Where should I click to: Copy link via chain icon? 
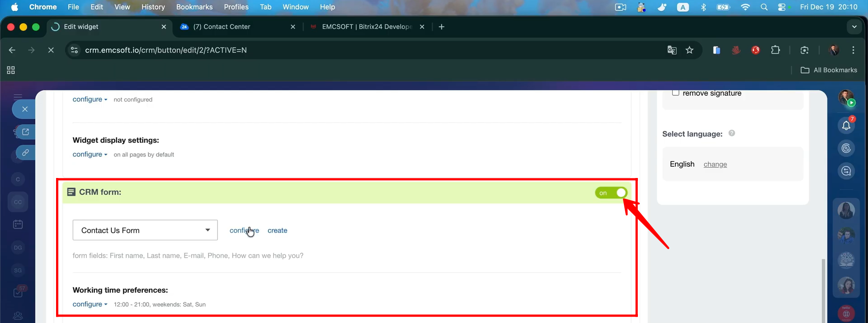tap(25, 153)
